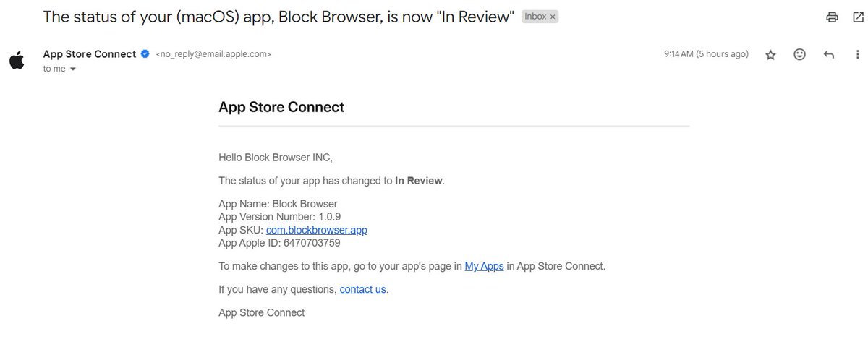Click the bold 'In Review' status text
This screenshot has height=347, width=868.
(x=418, y=181)
